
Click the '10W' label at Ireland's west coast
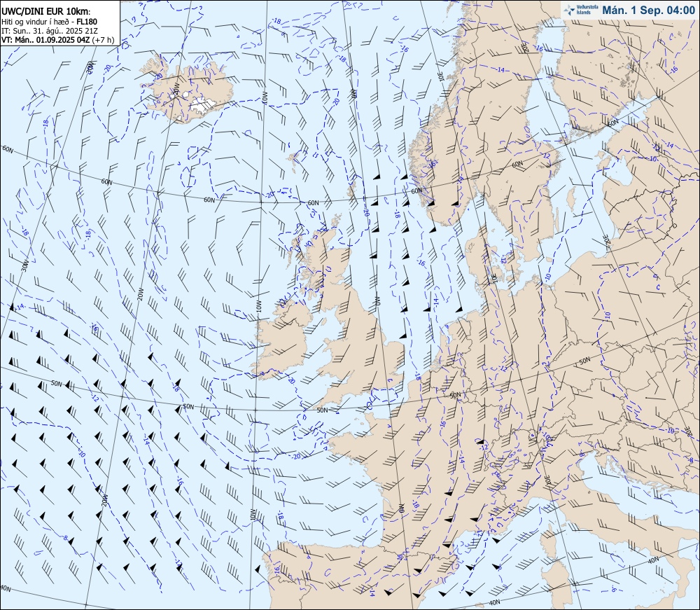point(258,307)
